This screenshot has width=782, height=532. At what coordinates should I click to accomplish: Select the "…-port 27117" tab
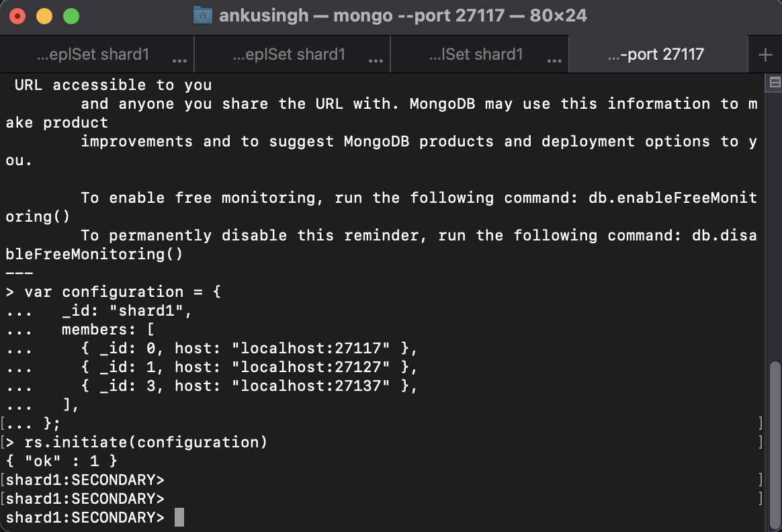656,54
